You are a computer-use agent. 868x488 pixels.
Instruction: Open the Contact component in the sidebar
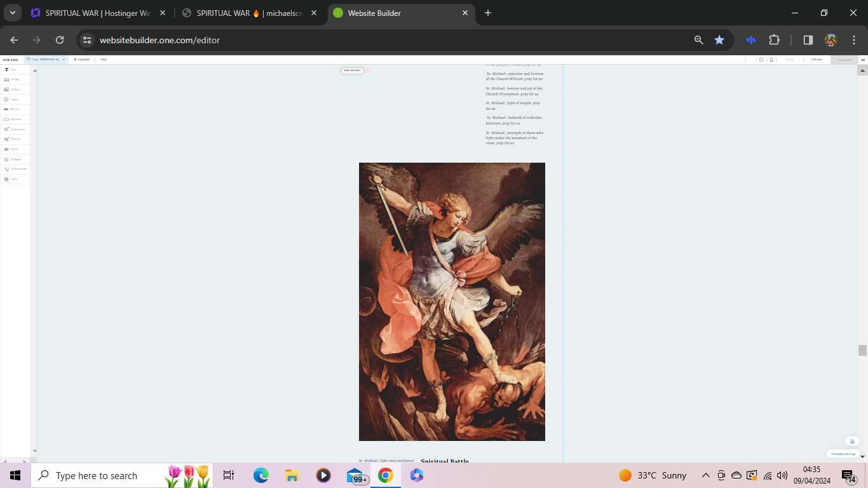[15, 139]
